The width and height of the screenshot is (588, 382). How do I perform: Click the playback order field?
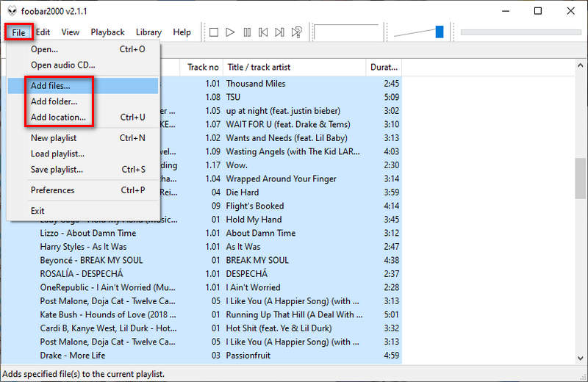click(346, 32)
